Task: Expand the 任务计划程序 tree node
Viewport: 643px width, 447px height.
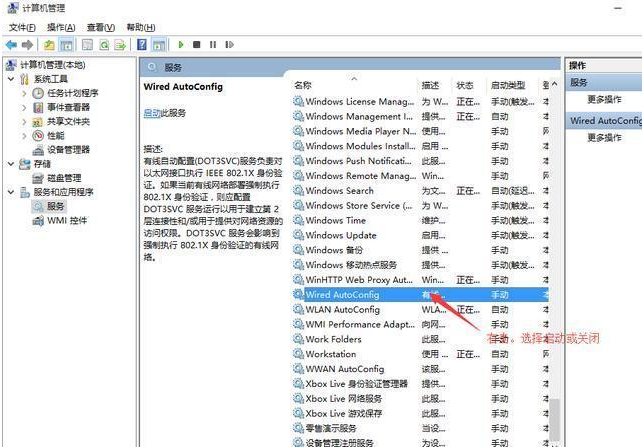Action: pos(25,93)
